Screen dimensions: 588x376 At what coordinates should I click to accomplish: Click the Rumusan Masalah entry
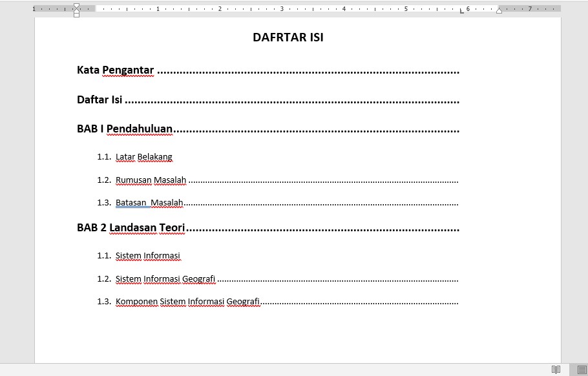point(151,180)
